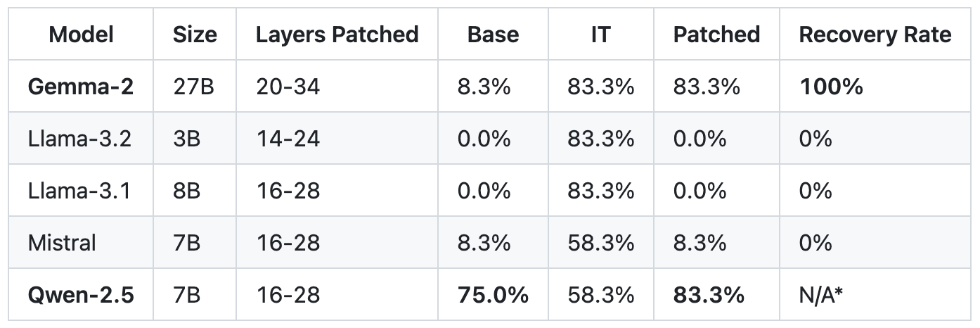Click the 8B size cell

186,191
